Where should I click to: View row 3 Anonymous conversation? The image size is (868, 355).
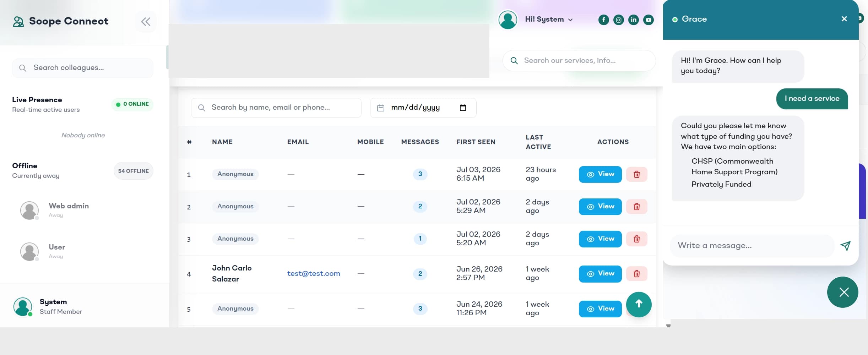click(600, 239)
